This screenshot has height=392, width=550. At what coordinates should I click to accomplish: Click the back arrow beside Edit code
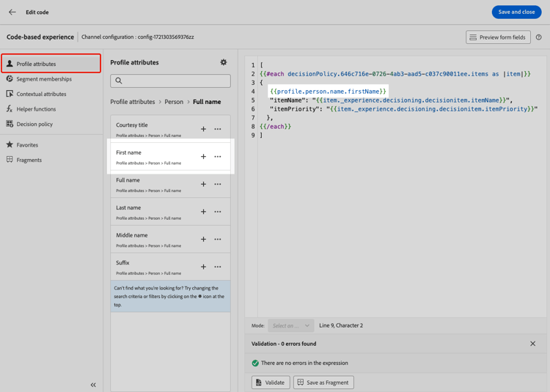[12, 12]
